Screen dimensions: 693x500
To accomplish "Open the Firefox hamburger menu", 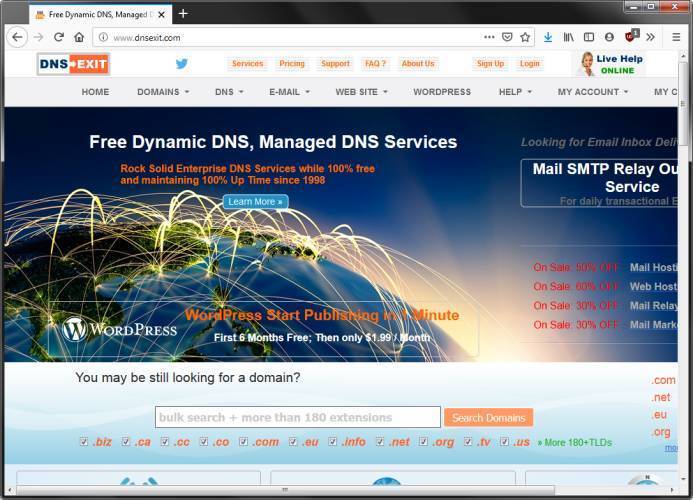I will 677,37.
